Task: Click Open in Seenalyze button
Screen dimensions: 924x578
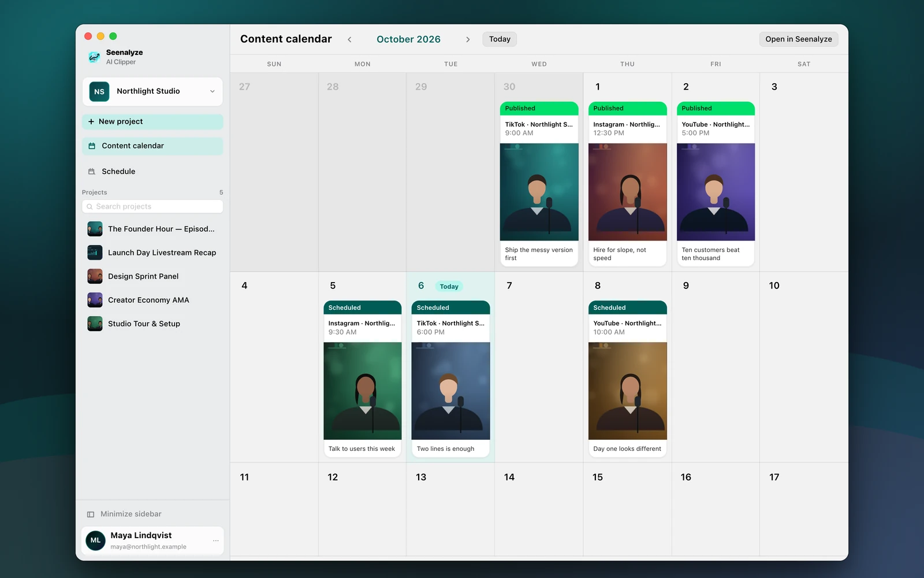Action: [x=799, y=39]
